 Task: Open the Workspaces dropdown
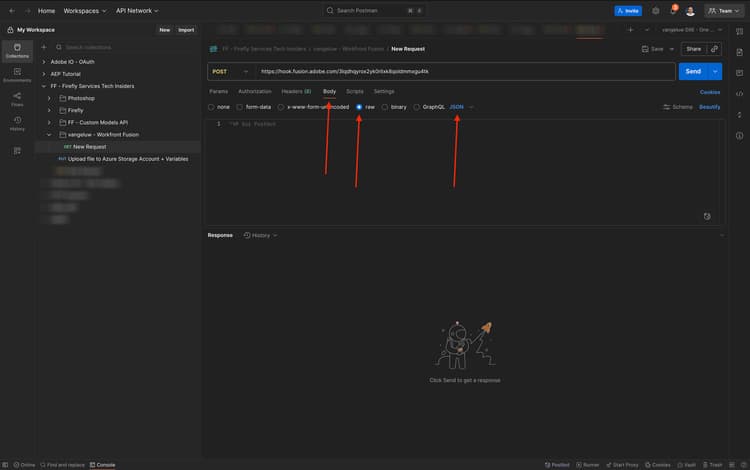(x=85, y=11)
